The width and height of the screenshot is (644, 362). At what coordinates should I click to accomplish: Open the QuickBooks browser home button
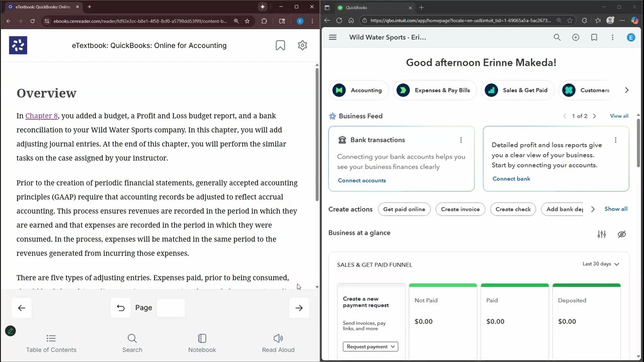point(351,21)
